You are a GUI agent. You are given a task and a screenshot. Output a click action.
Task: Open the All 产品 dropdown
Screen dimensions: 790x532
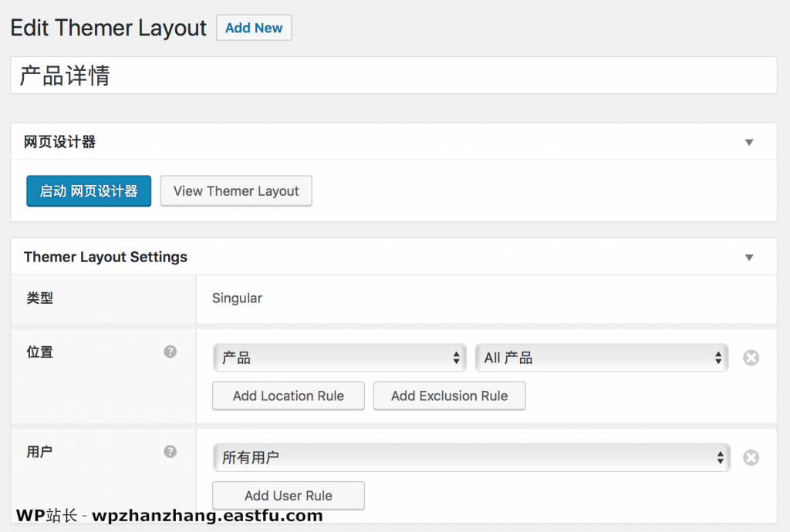tap(602, 358)
